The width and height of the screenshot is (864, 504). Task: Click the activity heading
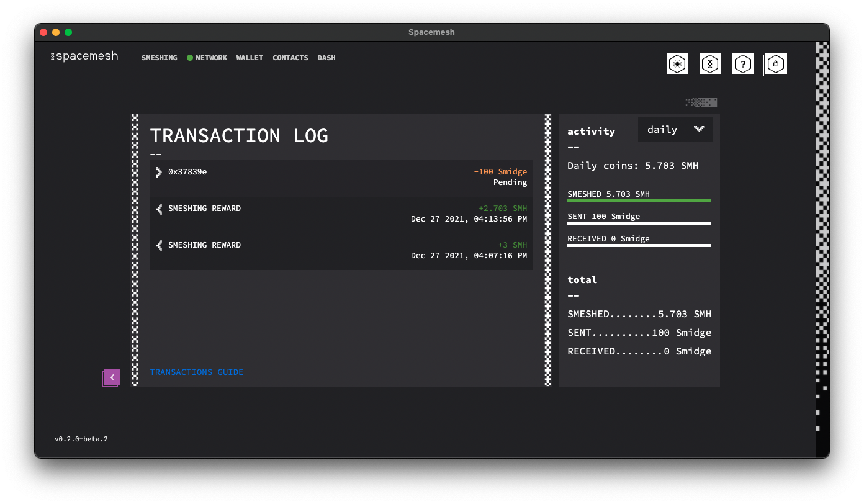click(591, 132)
